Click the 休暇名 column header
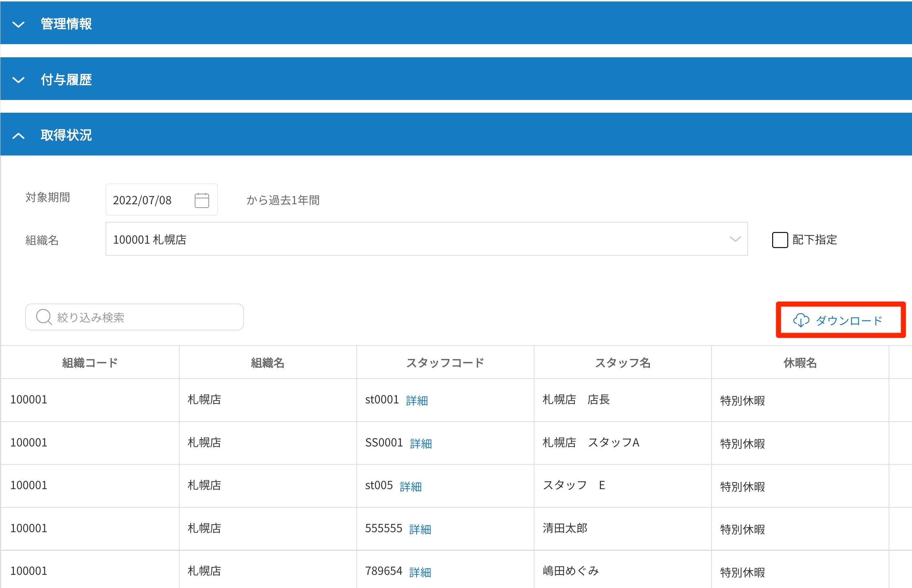The image size is (912, 588). (x=800, y=363)
